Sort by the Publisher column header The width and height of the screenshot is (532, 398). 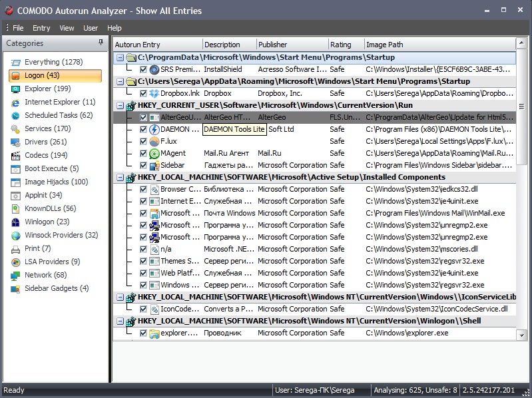(x=292, y=45)
